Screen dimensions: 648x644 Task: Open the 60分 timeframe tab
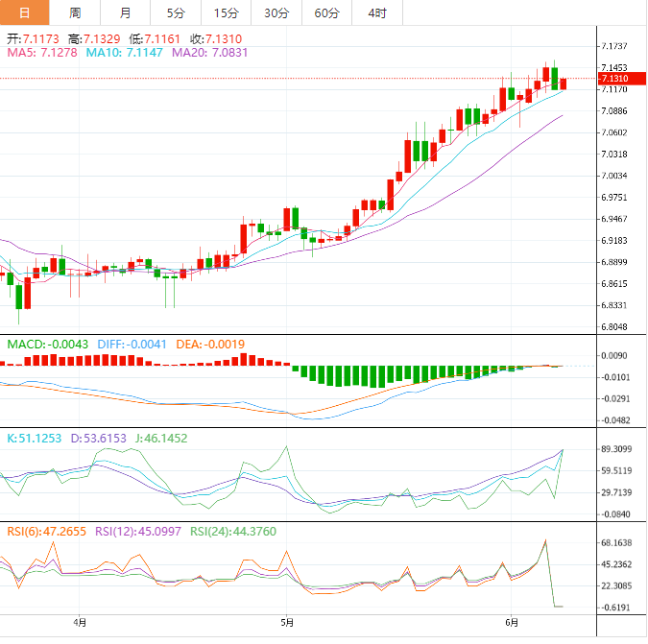pos(327,12)
